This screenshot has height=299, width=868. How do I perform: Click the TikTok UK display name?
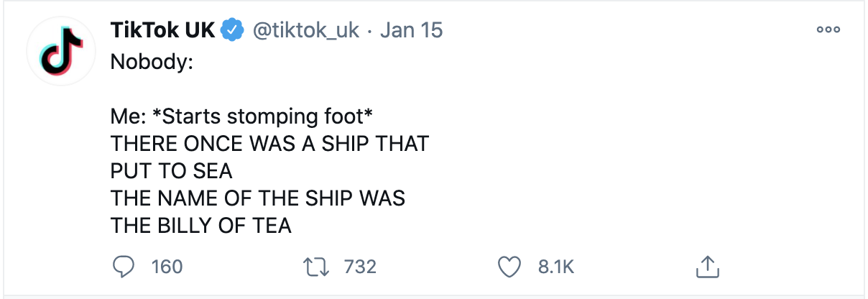[x=162, y=30]
